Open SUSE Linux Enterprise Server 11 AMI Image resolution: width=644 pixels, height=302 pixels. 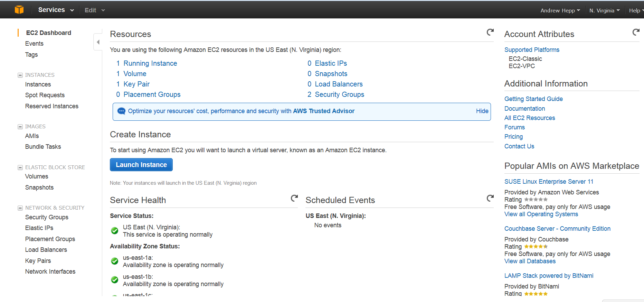click(549, 182)
